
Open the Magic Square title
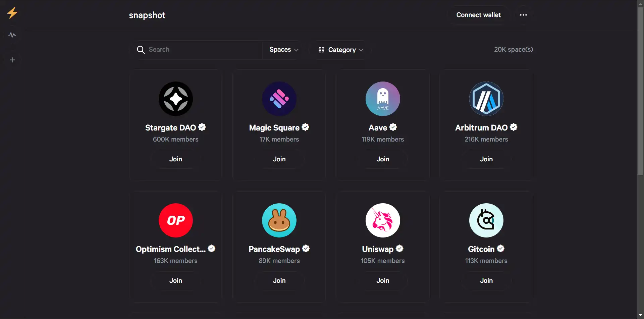[274, 128]
